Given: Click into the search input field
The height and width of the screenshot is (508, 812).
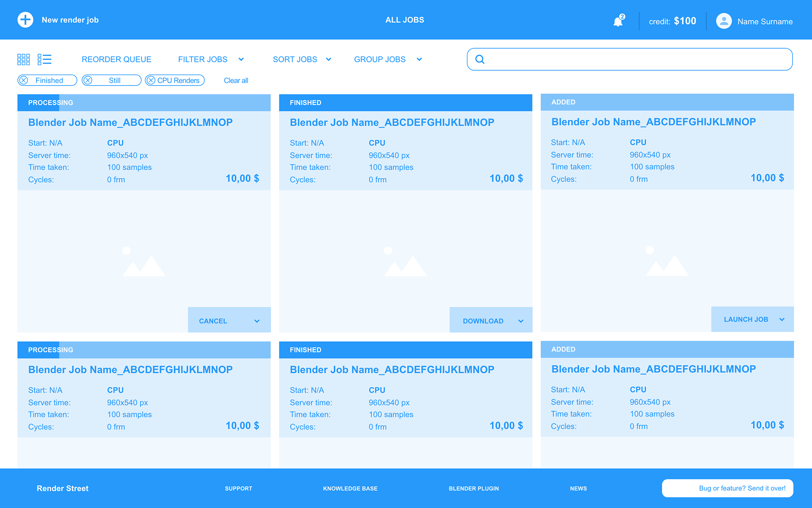Looking at the screenshot, I should coord(630,59).
